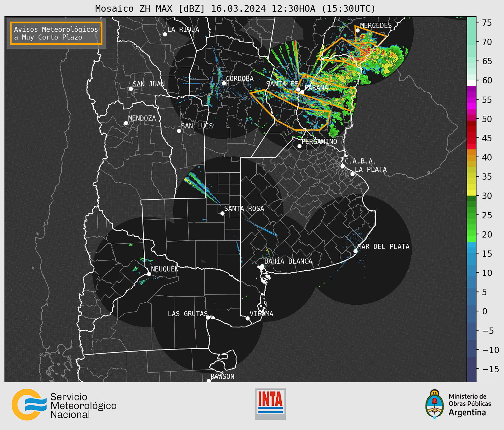
Task: Click the white 60 dBZ color band
Action: [471, 83]
